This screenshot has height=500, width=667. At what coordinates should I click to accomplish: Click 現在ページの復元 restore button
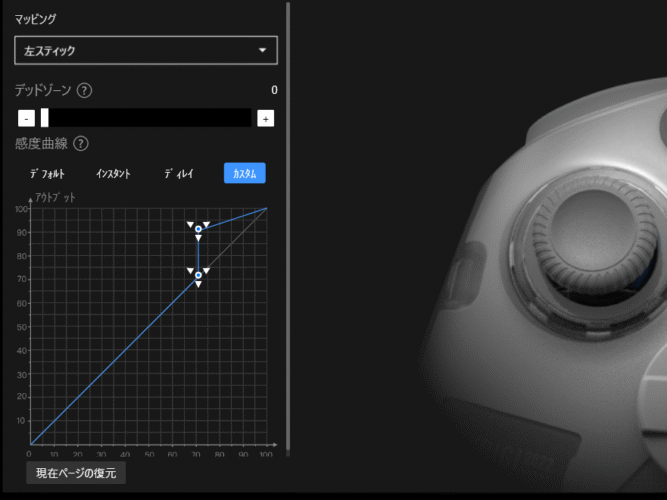tap(76, 473)
